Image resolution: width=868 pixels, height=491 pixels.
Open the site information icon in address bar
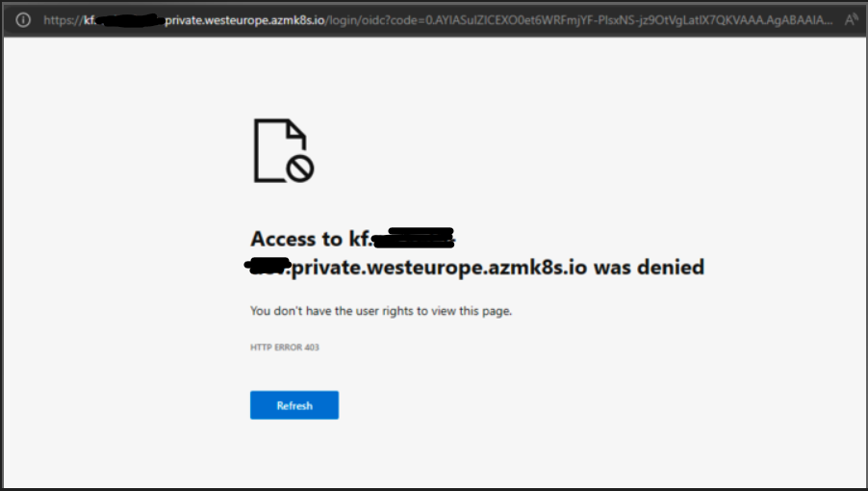(x=23, y=20)
